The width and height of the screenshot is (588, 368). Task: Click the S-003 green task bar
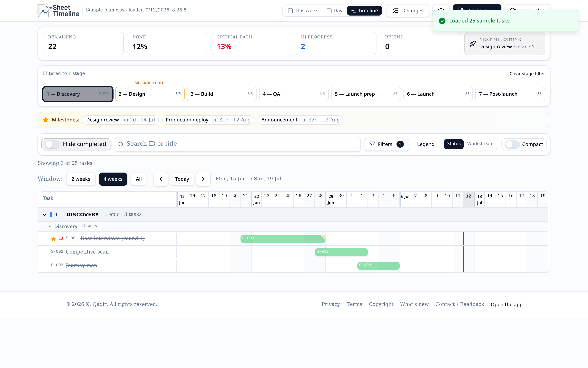[378, 266]
